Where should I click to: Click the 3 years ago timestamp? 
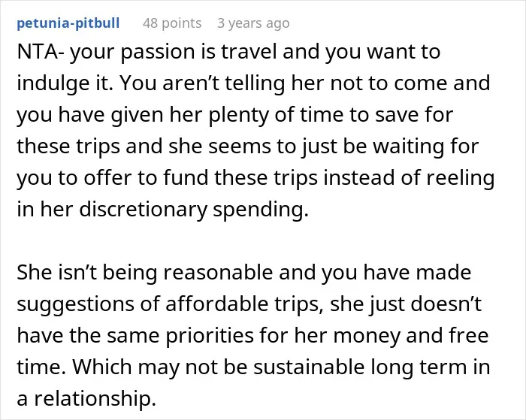(x=253, y=23)
